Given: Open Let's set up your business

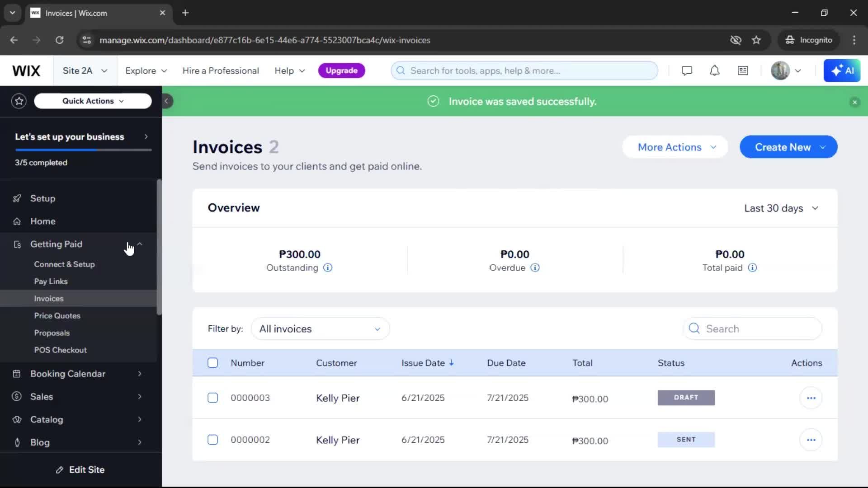Looking at the screenshot, I should pyautogui.click(x=81, y=137).
